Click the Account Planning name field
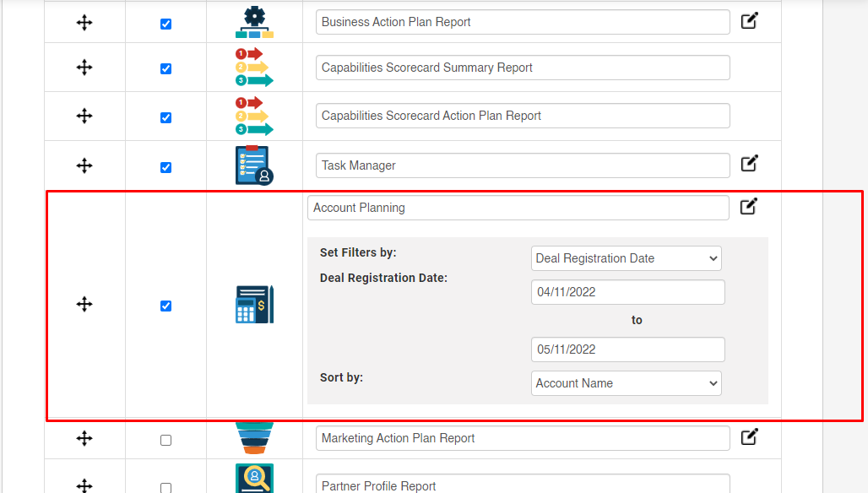868x493 pixels. tap(518, 208)
